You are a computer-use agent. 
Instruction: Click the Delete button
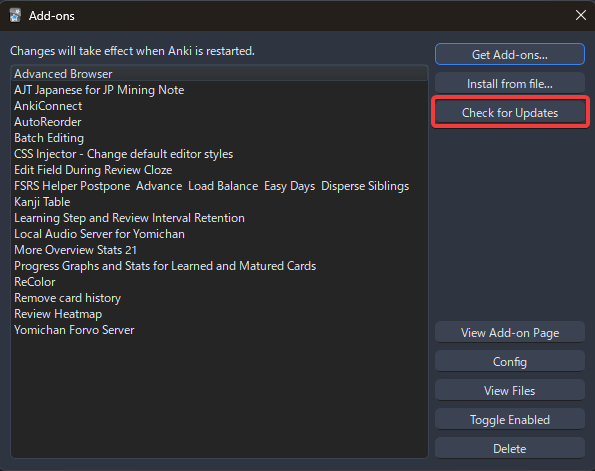pos(510,449)
